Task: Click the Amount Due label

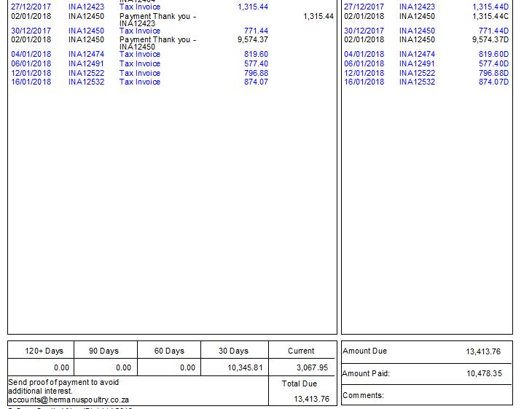Action: pyautogui.click(x=365, y=351)
